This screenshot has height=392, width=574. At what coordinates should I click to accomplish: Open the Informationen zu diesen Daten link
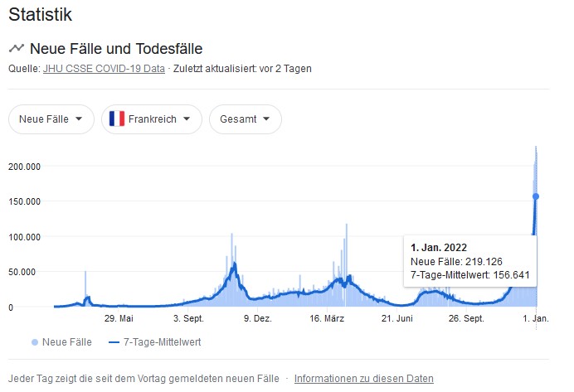click(363, 379)
